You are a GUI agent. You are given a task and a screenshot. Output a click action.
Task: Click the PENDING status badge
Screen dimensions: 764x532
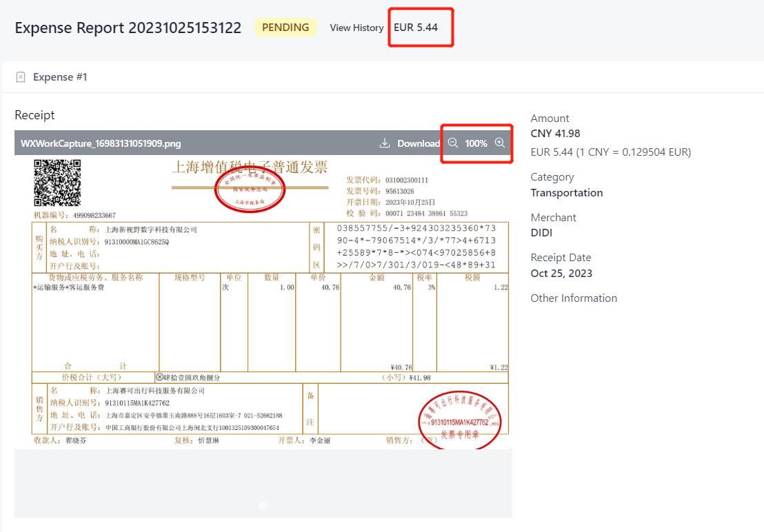[285, 28]
